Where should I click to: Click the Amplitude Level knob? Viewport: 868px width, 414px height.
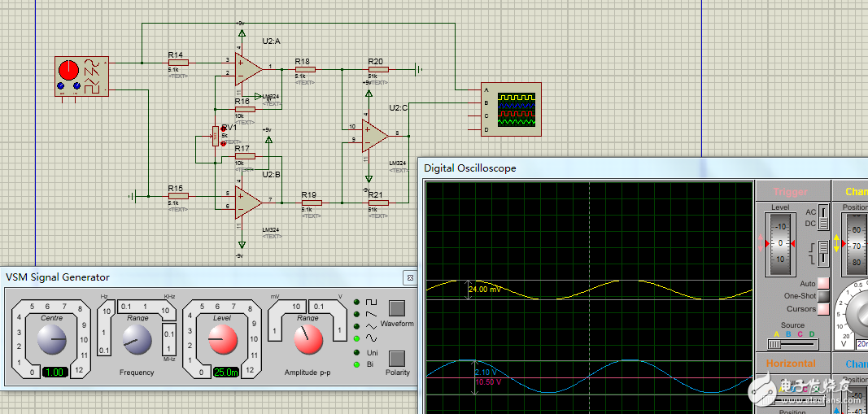pyautogui.click(x=223, y=338)
